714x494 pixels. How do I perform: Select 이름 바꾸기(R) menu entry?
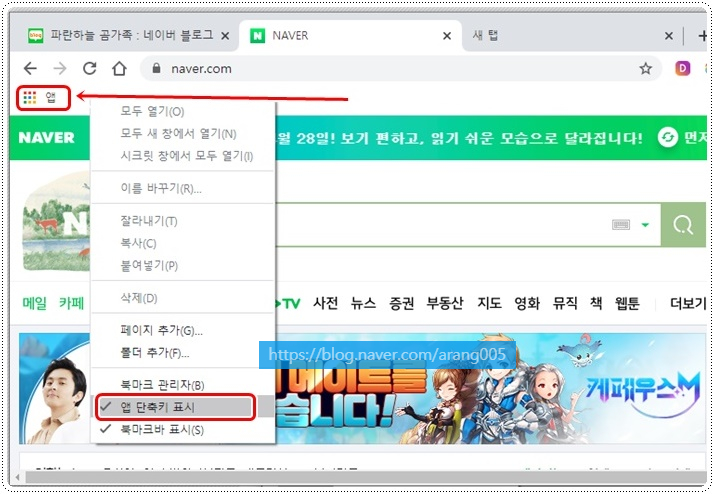183,188
